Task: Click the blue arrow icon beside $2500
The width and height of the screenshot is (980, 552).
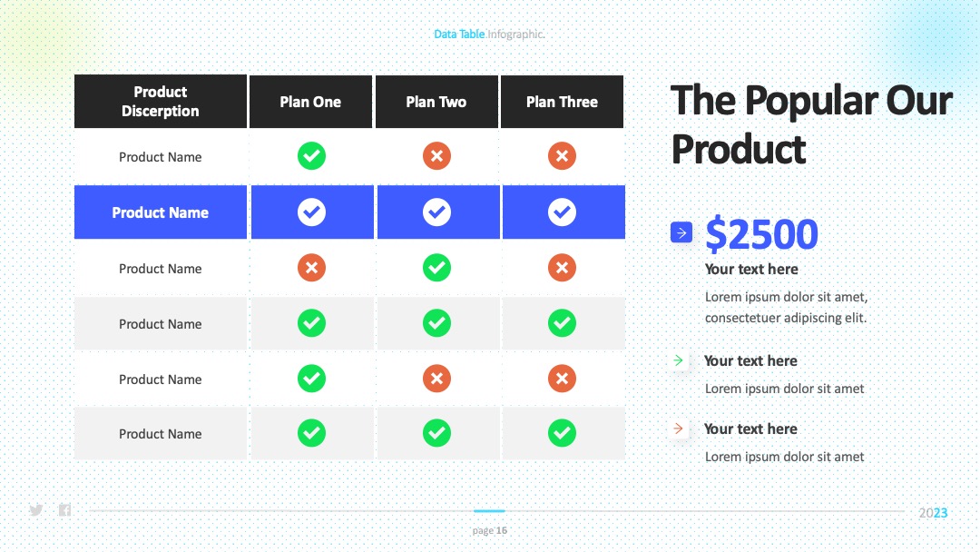Action: coord(681,232)
